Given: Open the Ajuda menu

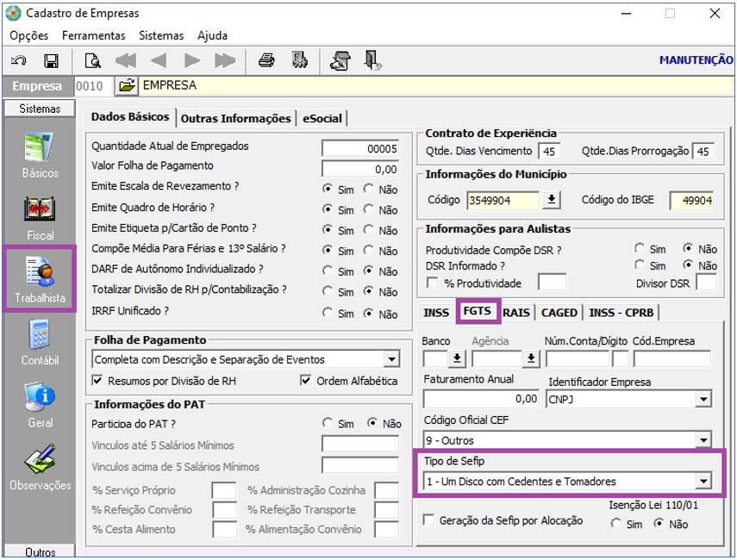Looking at the screenshot, I should pyautogui.click(x=212, y=35).
